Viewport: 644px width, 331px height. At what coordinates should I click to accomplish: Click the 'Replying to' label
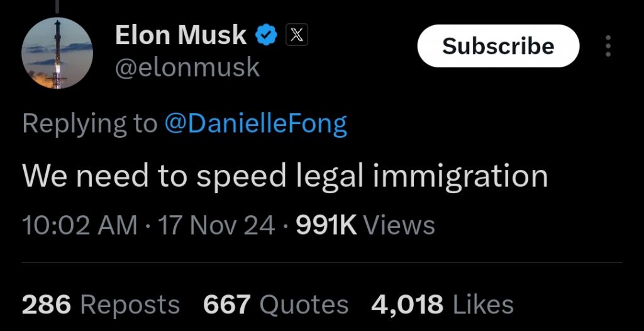click(89, 124)
